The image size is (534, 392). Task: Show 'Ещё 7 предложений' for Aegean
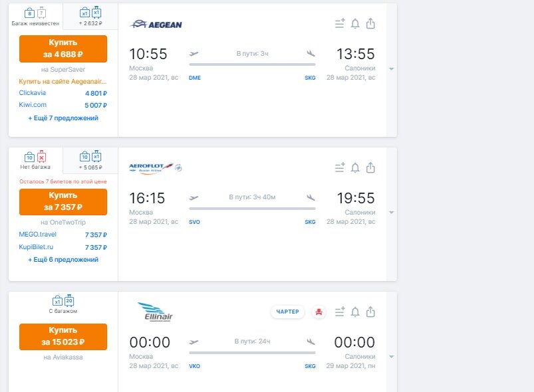pos(63,118)
